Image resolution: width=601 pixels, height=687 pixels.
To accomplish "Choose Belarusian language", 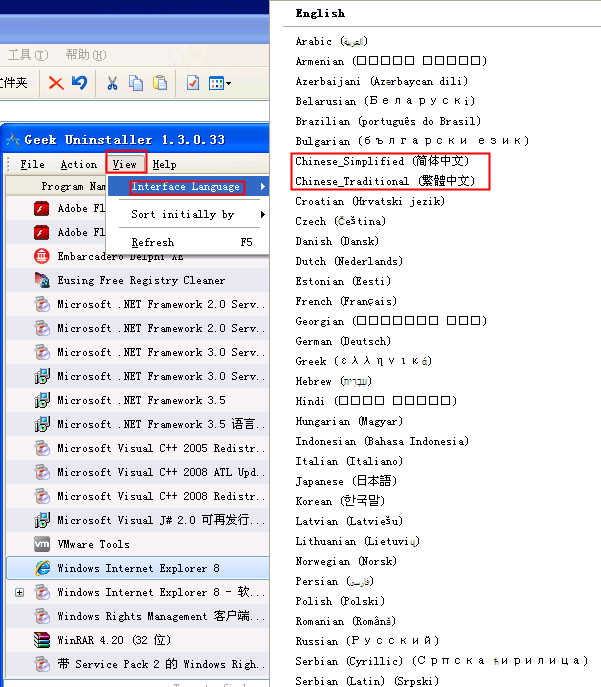I will (x=385, y=101).
